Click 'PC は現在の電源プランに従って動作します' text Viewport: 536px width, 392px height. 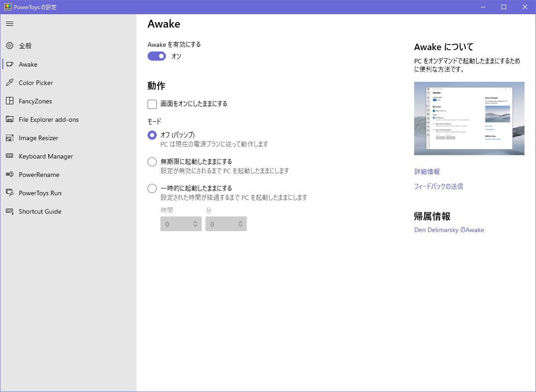point(214,144)
